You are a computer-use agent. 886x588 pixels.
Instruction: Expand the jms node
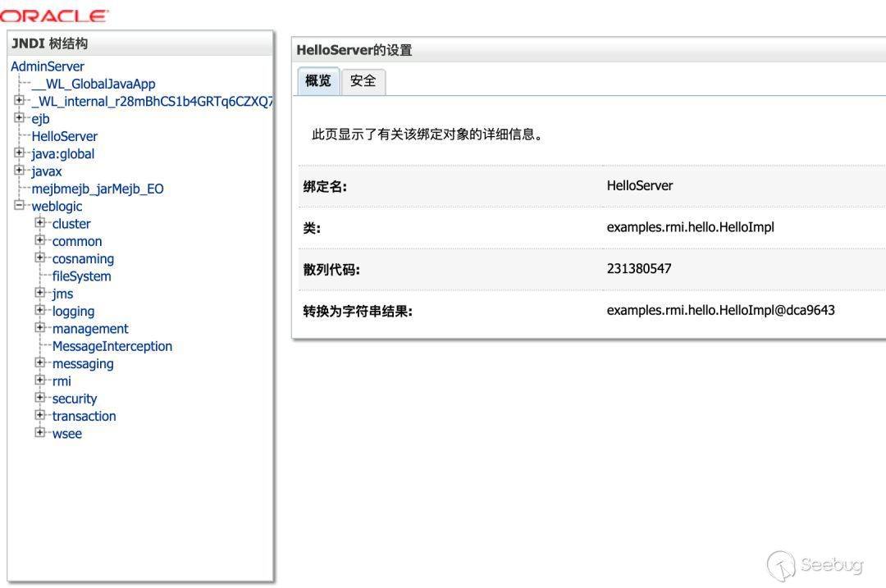point(40,293)
